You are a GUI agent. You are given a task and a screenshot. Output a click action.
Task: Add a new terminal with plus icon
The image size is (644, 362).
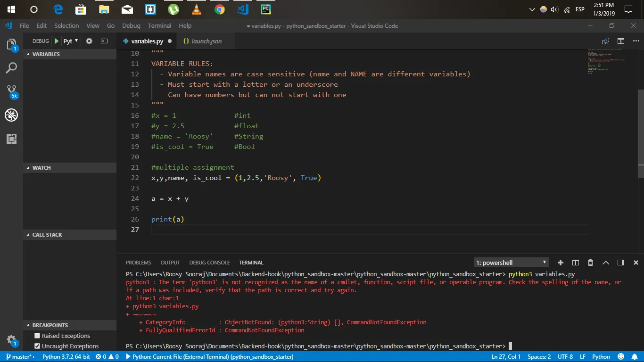pyautogui.click(x=560, y=263)
